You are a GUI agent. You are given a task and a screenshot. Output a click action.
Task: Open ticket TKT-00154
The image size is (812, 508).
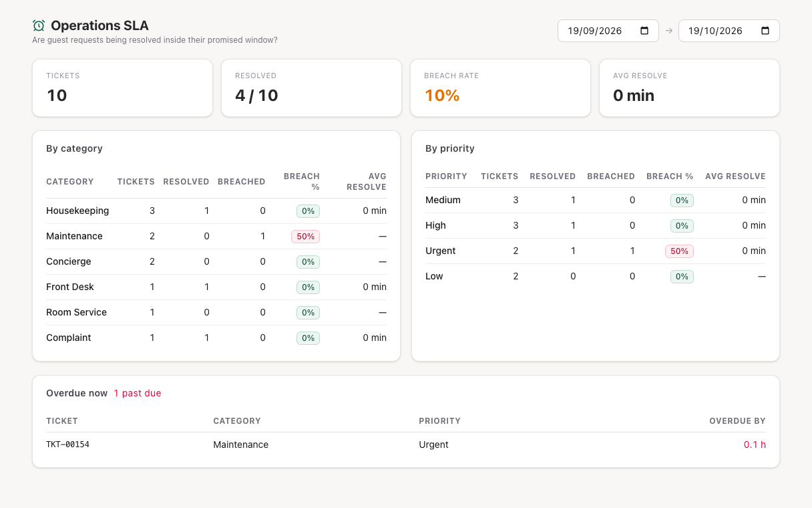[x=67, y=444]
